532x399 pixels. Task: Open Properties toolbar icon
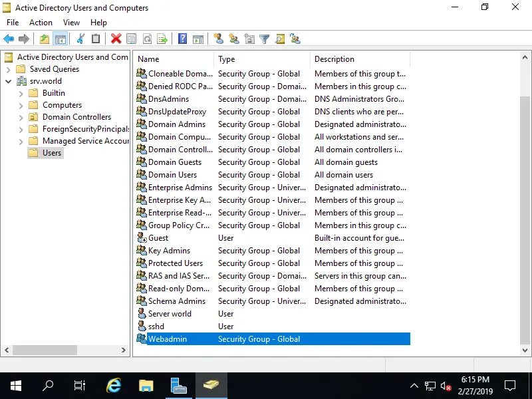point(131,39)
